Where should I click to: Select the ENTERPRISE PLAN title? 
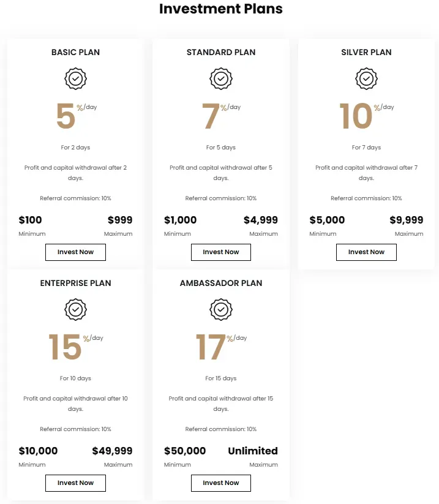point(75,284)
